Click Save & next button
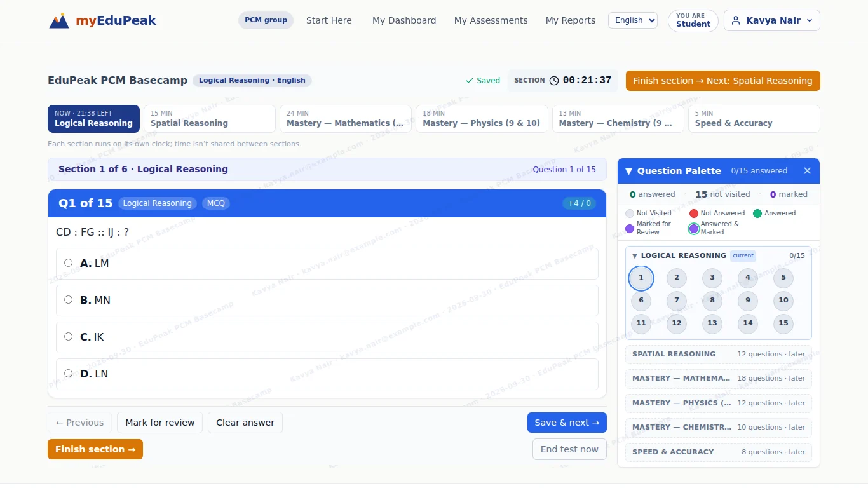868x488 pixels. [567, 423]
